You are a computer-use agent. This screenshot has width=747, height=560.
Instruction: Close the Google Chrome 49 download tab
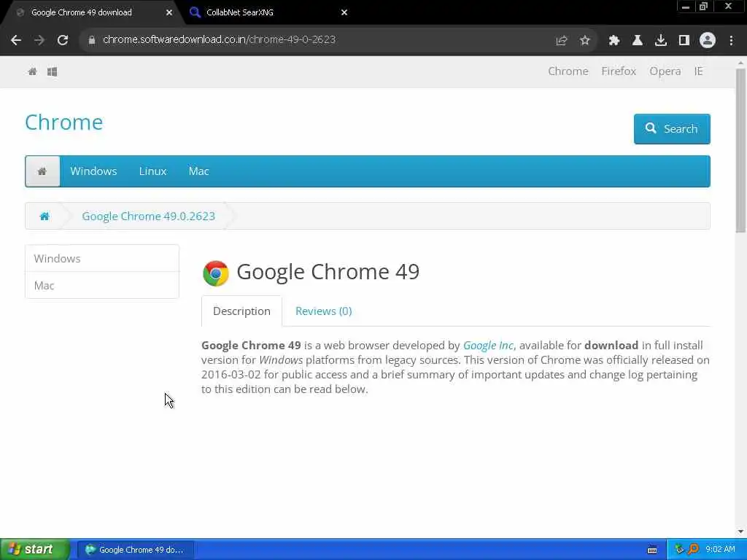169,12
